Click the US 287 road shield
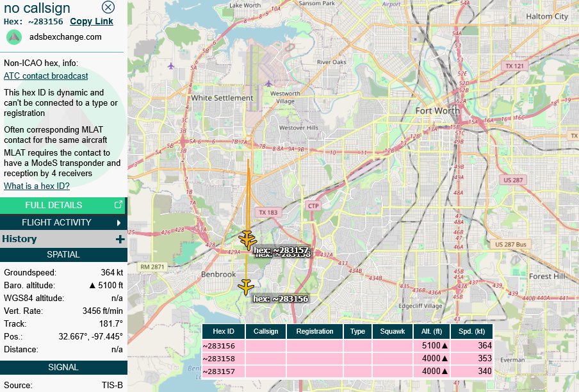The image size is (579, 392). (x=513, y=180)
